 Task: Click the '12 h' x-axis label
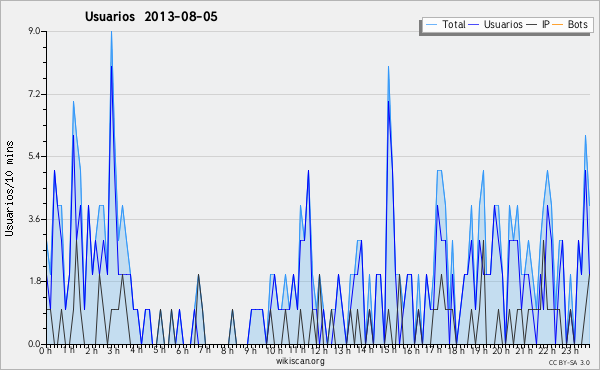pyautogui.click(x=319, y=351)
